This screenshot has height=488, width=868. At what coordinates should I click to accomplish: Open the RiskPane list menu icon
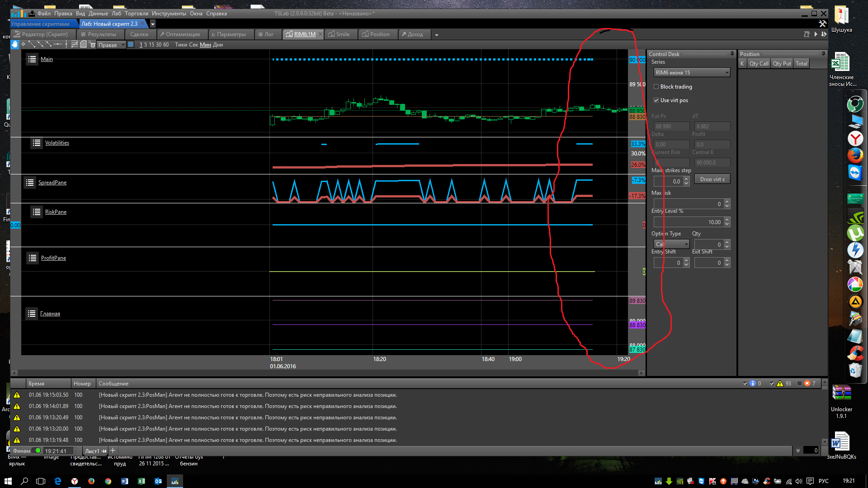coord(37,212)
